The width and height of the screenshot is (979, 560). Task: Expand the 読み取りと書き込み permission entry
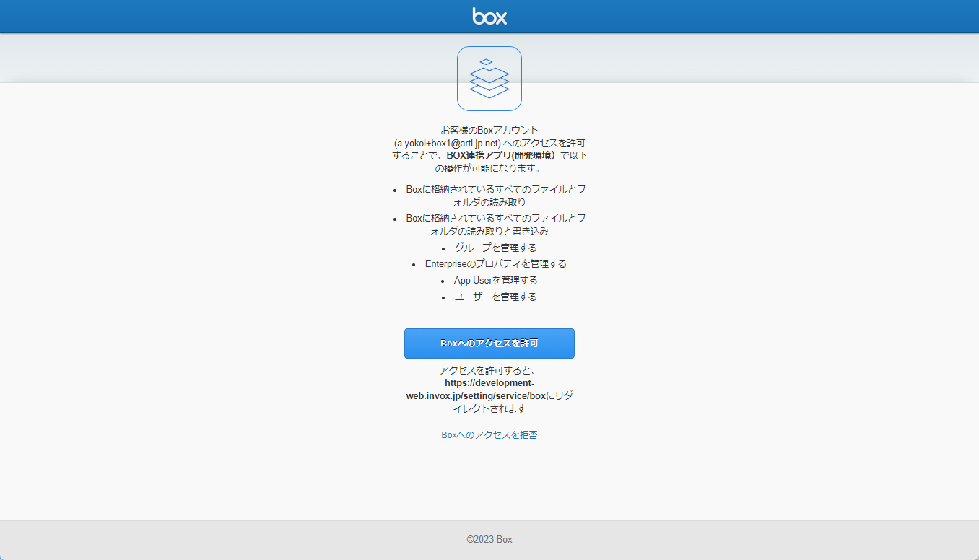(x=495, y=224)
